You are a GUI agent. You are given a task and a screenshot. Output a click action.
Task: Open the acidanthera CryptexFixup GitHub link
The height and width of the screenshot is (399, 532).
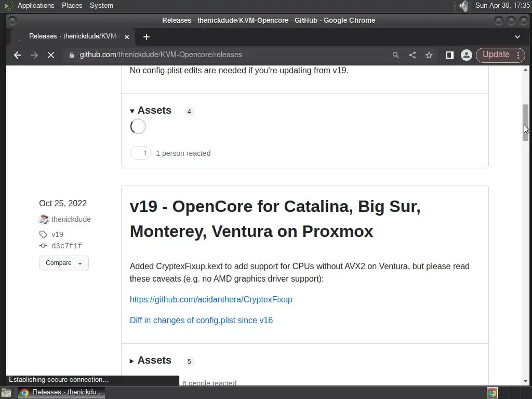(x=211, y=300)
